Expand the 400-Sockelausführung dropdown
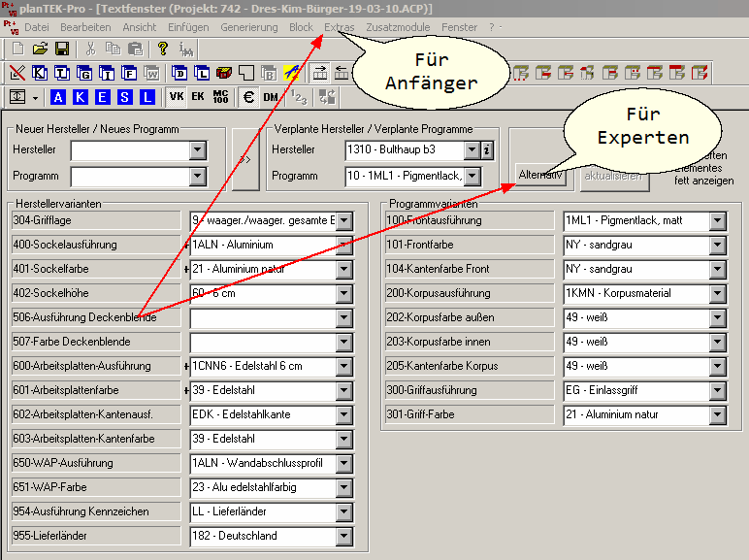749x560 pixels. [x=343, y=246]
